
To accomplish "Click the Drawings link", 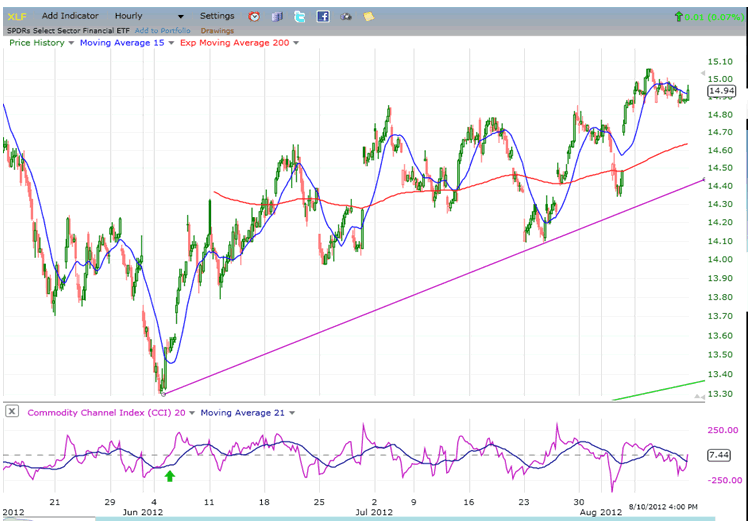I will (216, 31).
